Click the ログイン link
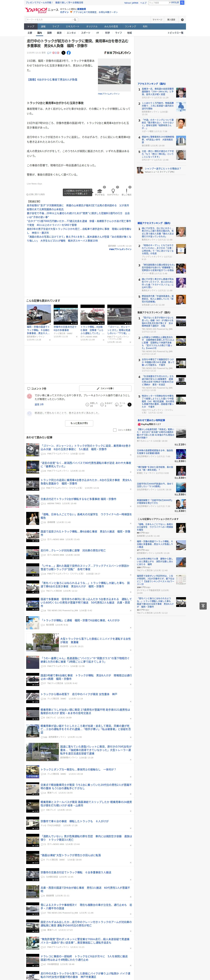This screenshot has height=980, width=210. pyautogui.click(x=64, y=12)
